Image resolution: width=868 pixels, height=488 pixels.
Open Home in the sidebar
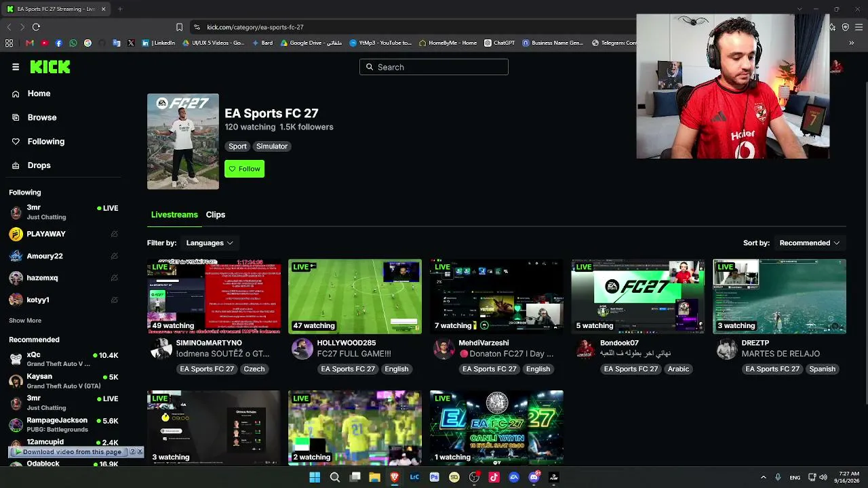39,94
